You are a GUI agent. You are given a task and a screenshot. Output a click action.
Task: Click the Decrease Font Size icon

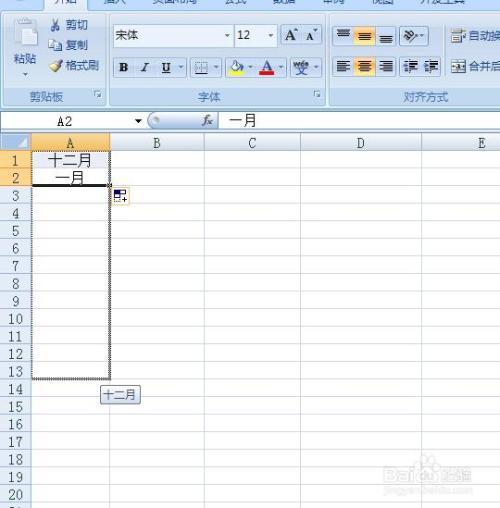311,35
